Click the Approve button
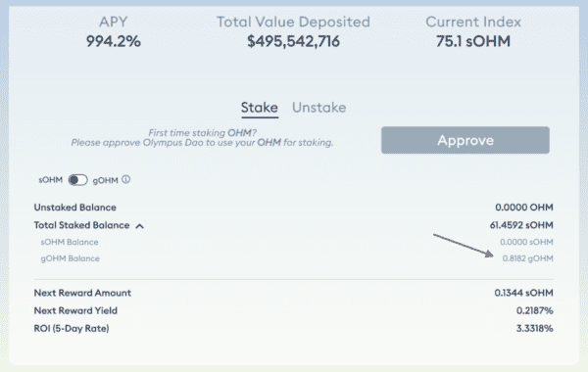This screenshot has height=372, width=588. click(465, 140)
